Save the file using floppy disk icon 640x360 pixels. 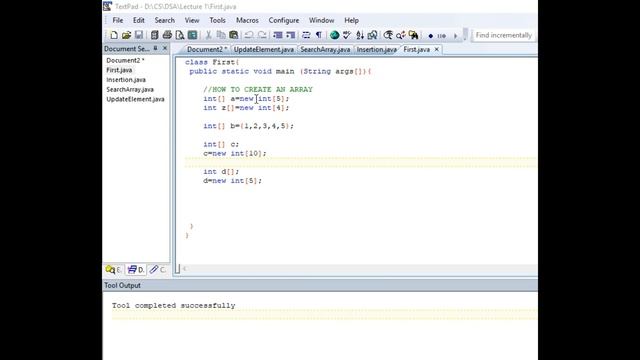point(139,35)
